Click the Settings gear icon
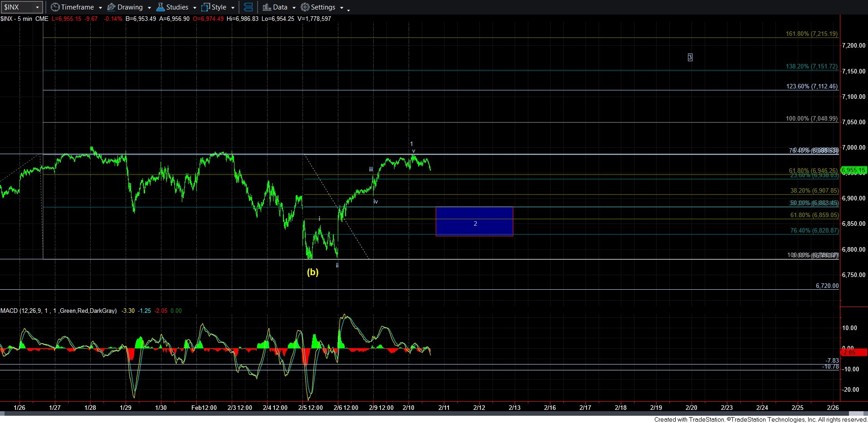The image size is (868, 423). [x=305, y=7]
